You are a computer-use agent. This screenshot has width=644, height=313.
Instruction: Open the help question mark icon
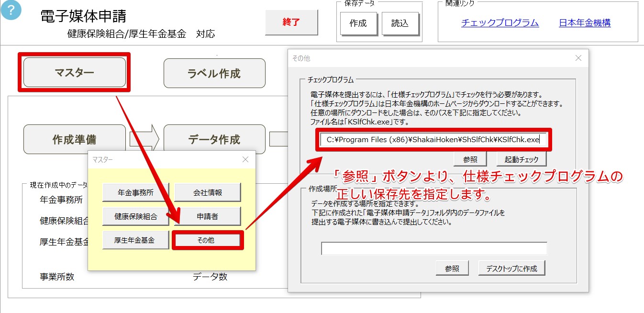(11, 11)
